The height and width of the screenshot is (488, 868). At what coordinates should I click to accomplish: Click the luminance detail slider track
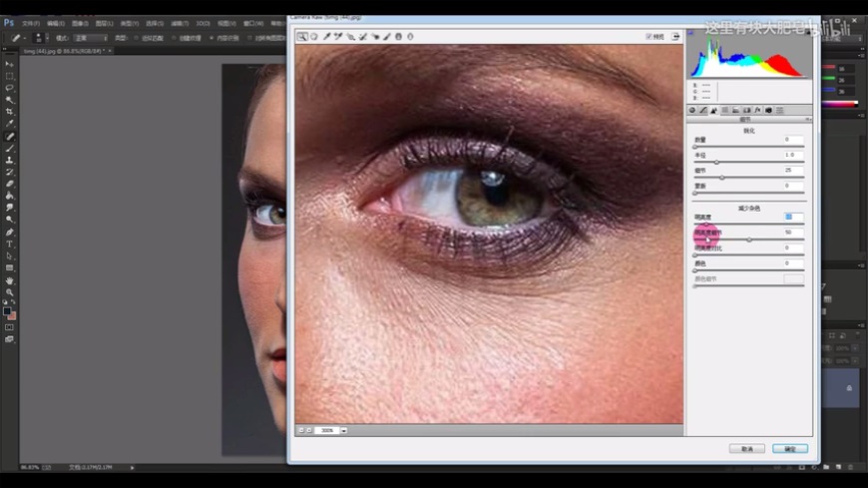coord(748,240)
